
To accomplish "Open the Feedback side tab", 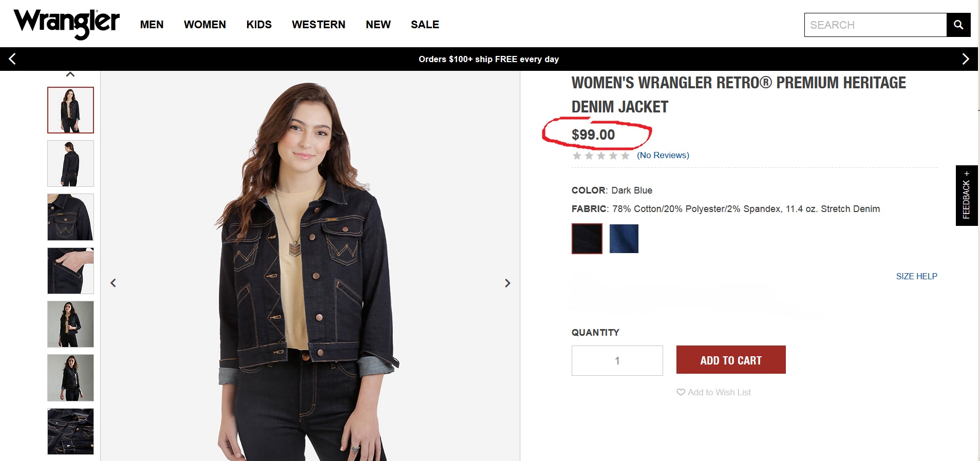I will click(x=966, y=195).
